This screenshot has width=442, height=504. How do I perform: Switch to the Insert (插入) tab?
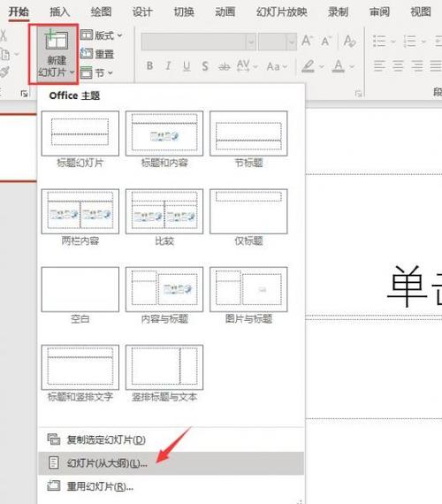click(x=60, y=11)
